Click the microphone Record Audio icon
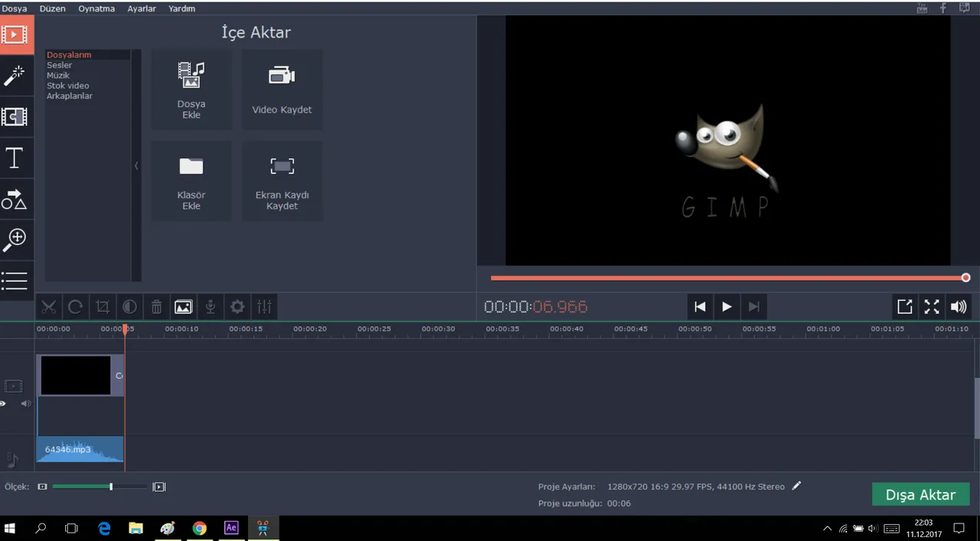Screen dimensions: 980x541 click(210, 307)
